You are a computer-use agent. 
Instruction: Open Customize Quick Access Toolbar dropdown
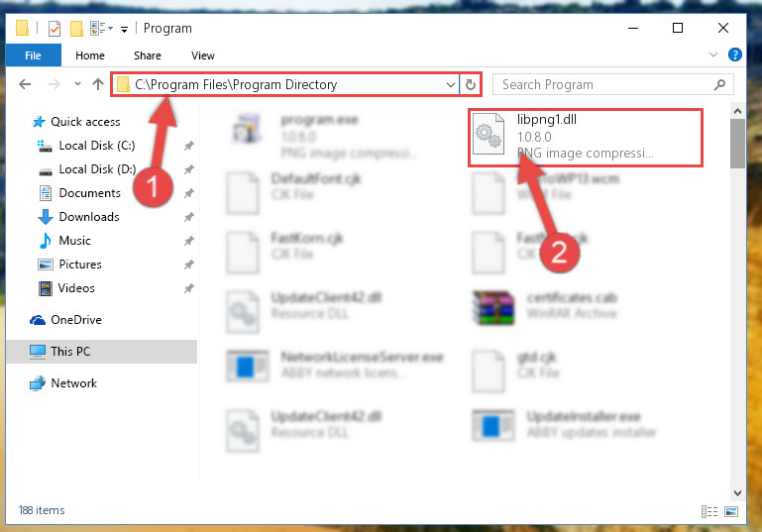point(125,30)
